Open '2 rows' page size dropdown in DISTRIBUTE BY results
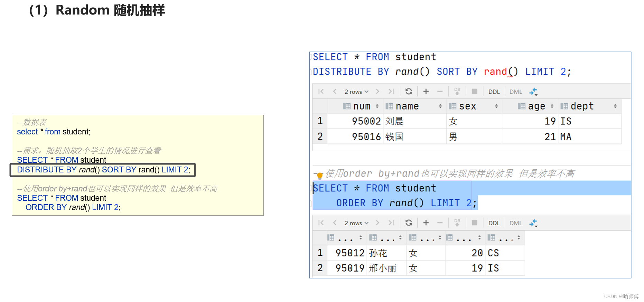This screenshot has height=302, width=644. (356, 92)
